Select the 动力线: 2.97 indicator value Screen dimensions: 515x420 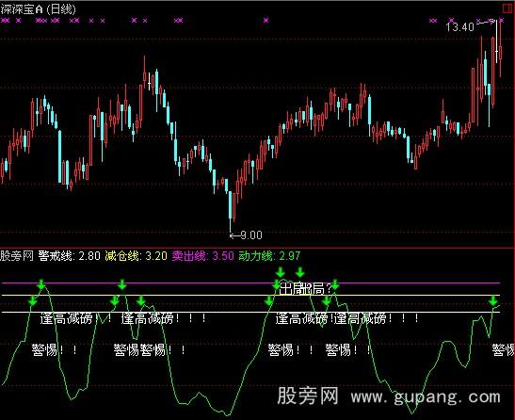coord(269,255)
